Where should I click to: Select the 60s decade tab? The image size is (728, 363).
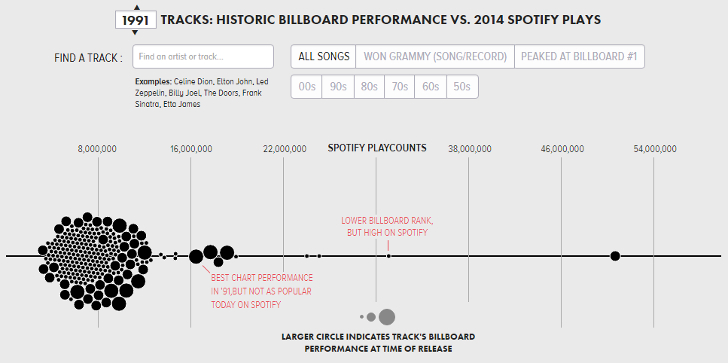coord(431,87)
